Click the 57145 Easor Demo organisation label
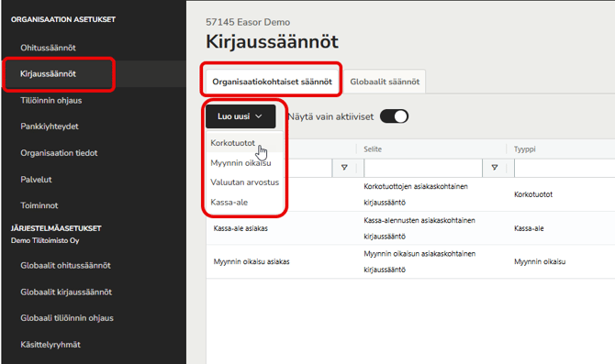This screenshot has height=364, width=615. [x=248, y=22]
